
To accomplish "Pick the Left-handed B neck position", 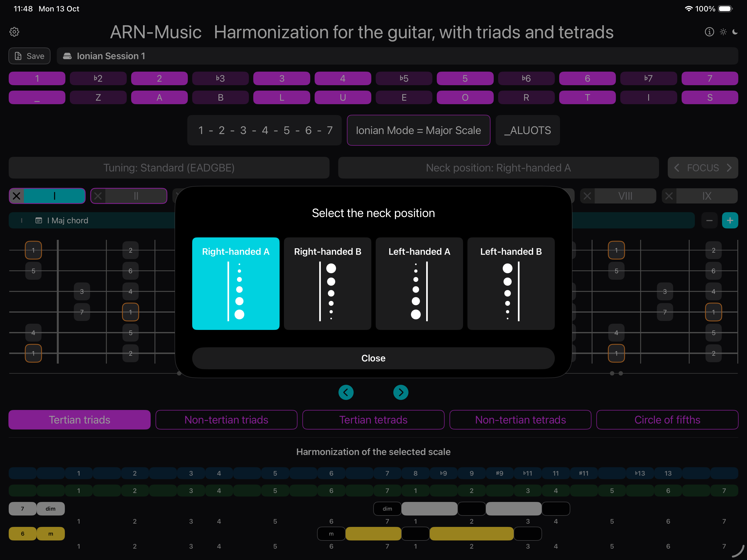I will (x=511, y=284).
